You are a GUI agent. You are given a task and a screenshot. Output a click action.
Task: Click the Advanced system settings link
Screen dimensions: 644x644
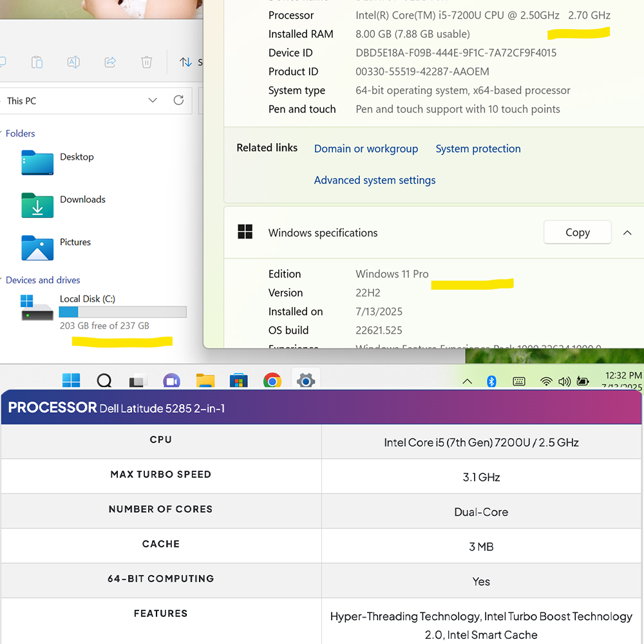tap(374, 180)
